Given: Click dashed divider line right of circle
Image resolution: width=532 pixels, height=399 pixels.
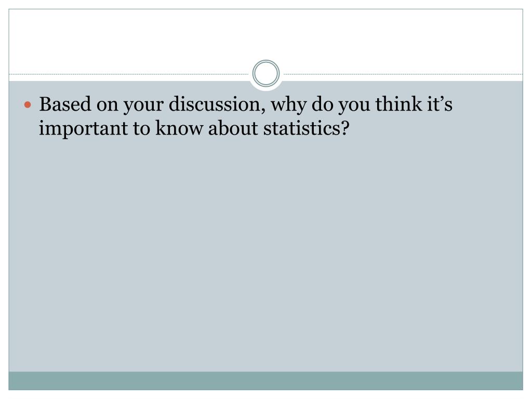Looking at the screenshot, I should [403, 74].
